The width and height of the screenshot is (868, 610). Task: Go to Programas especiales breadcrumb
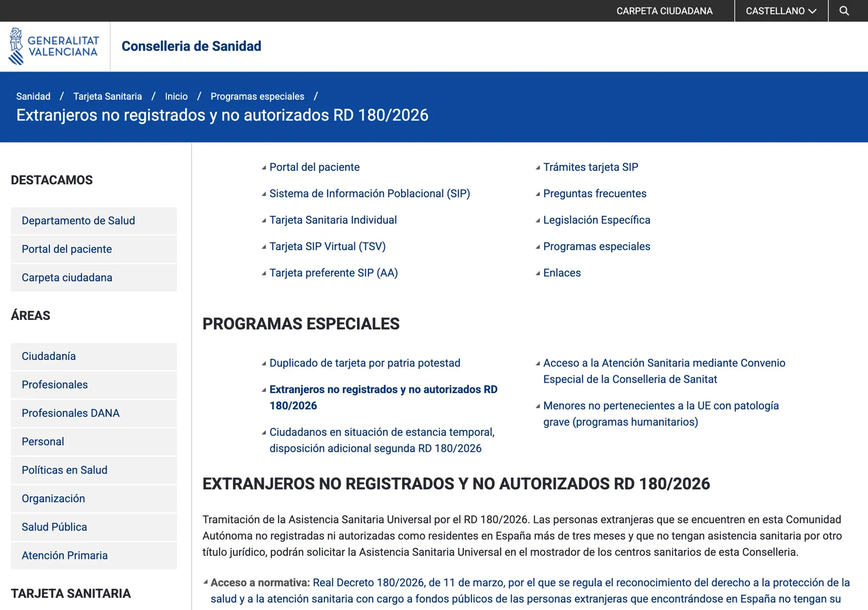[x=258, y=97]
